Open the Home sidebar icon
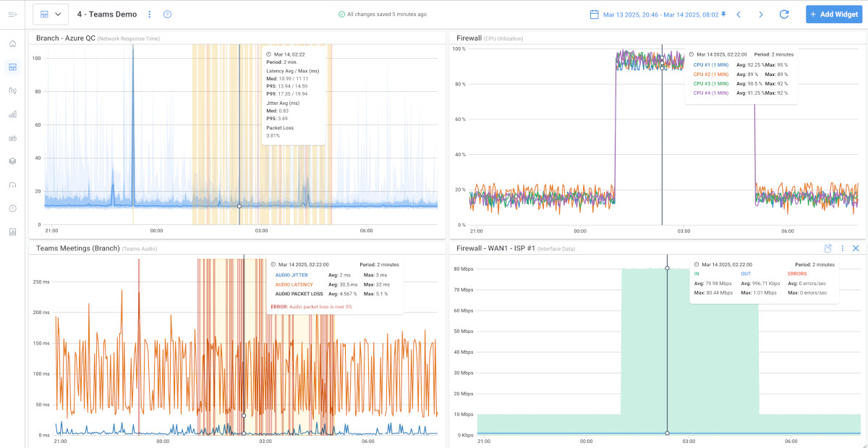Viewport: 868px width, 448px height. tap(13, 43)
